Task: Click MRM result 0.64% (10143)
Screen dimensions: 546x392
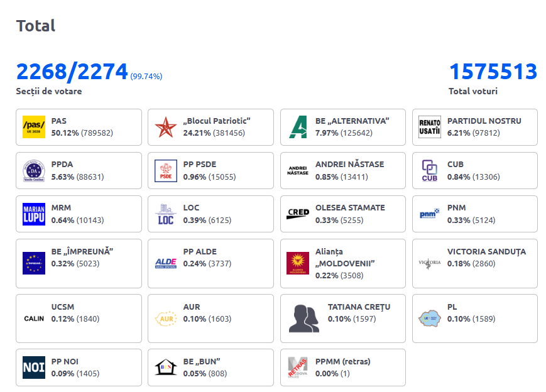Action: tap(78, 220)
